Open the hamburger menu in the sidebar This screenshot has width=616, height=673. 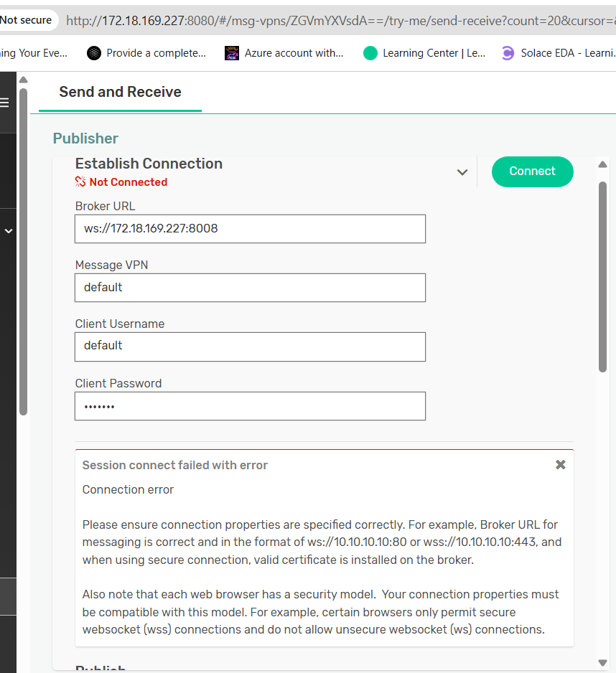pos(4,103)
